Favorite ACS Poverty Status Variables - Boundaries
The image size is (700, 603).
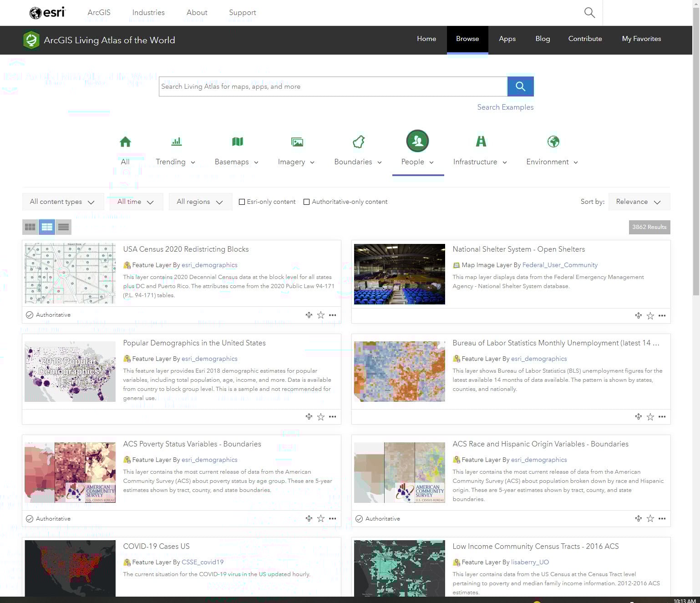pos(321,518)
